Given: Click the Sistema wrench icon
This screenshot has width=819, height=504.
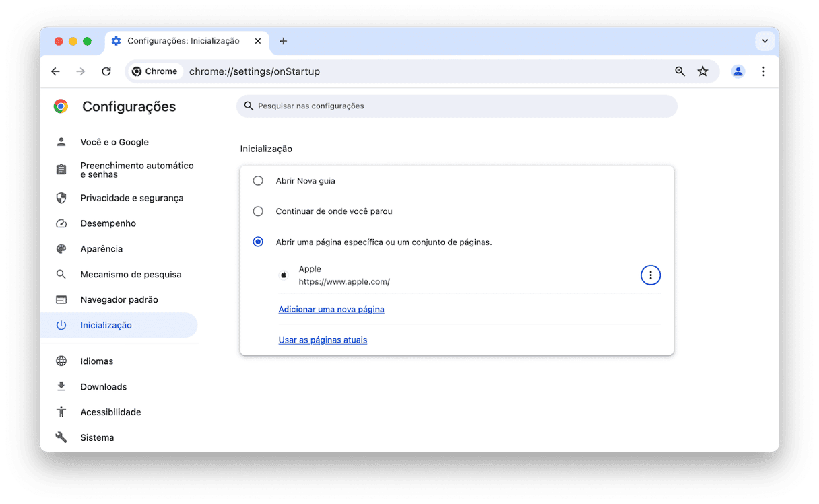Looking at the screenshot, I should coord(61,437).
